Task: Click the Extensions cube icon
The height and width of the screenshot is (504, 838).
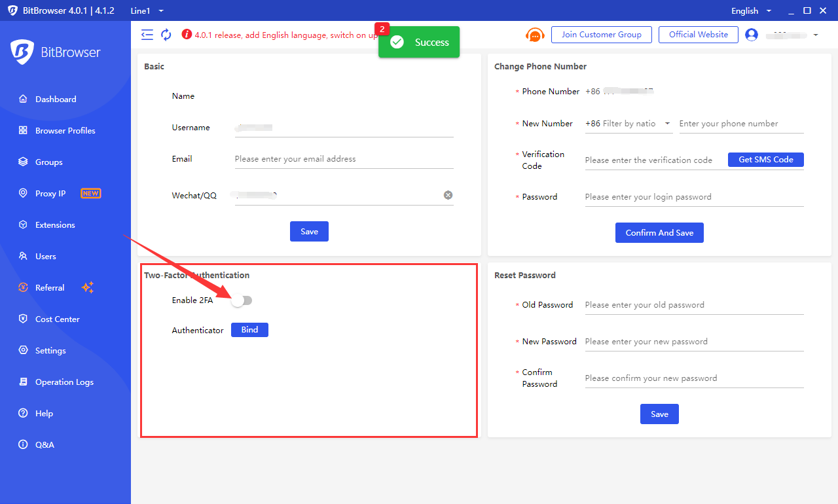Action: pos(23,225)
